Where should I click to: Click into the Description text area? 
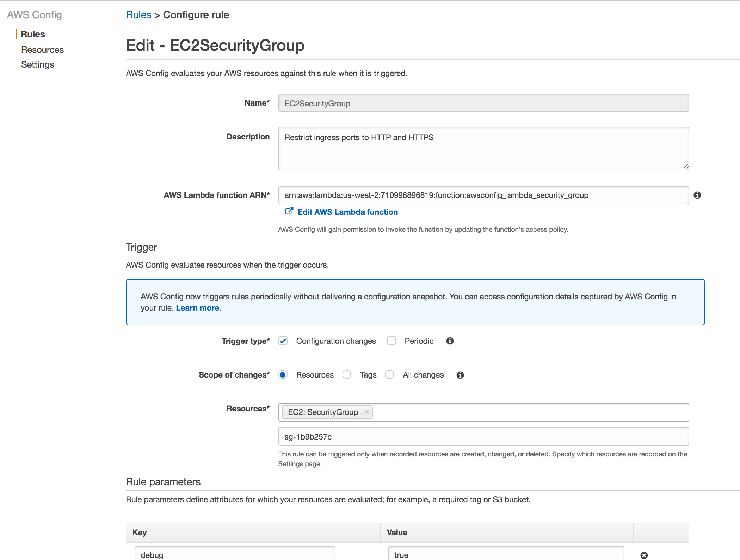(x=483, y=149)
